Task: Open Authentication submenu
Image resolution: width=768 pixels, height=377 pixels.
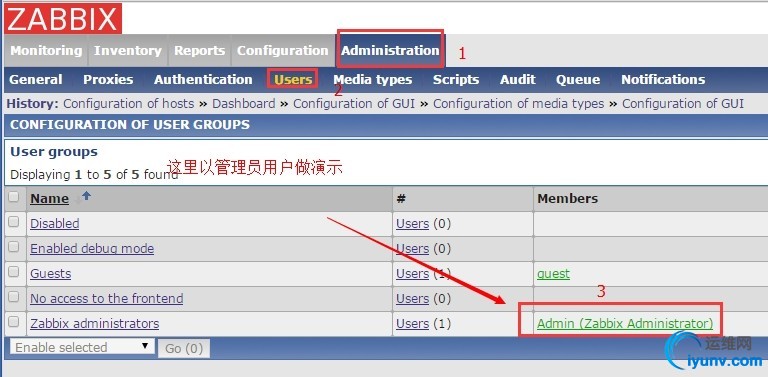Action: coord(203,79)
